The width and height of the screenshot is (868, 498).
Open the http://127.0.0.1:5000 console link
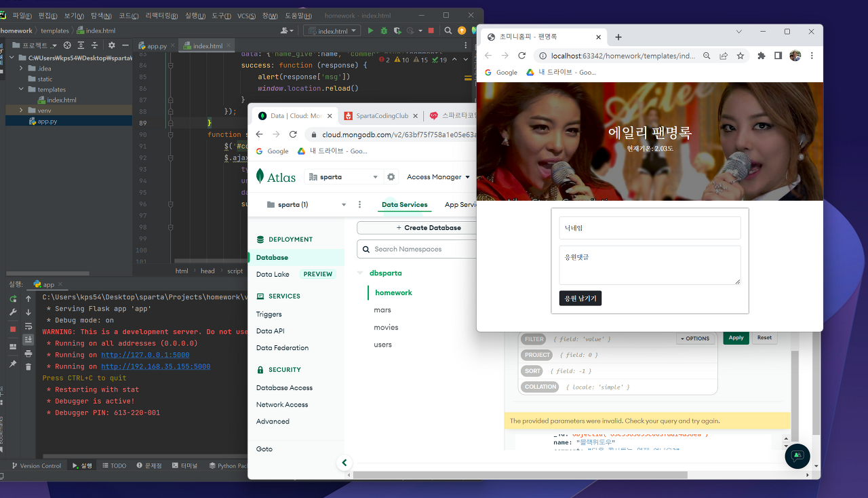(x=145, y=355)
